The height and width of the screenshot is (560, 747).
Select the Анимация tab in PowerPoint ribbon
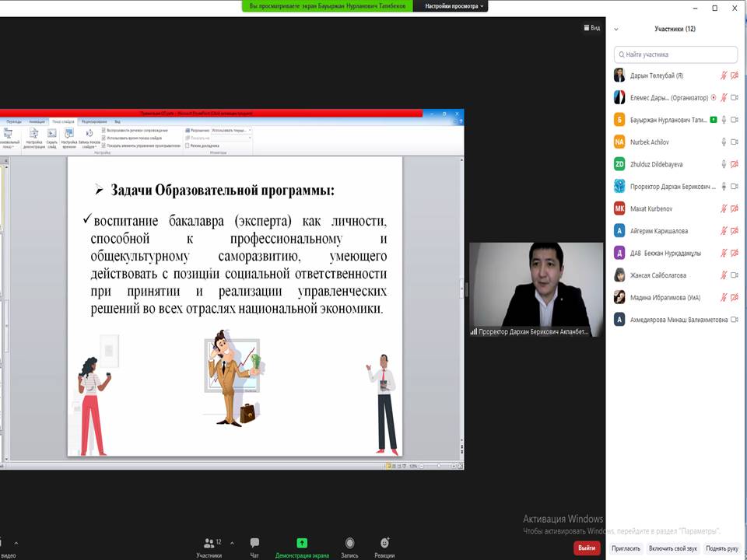(37, 122)
